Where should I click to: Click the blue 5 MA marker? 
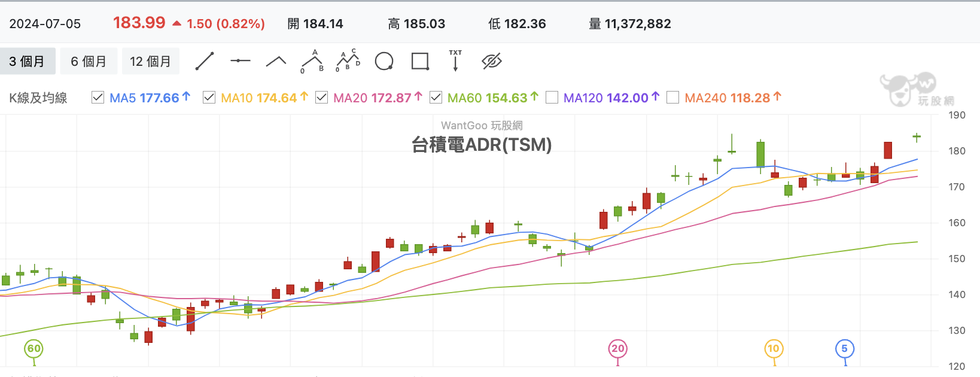(845, 349)
